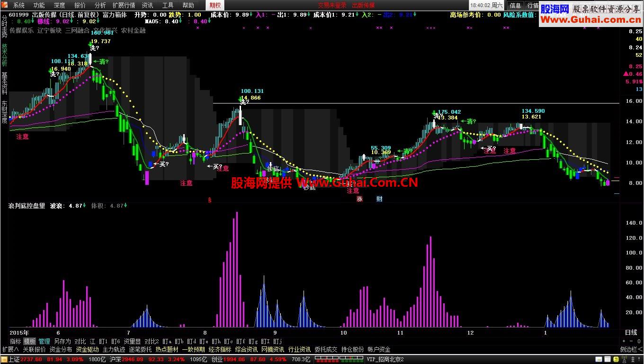This screenshot has width=644, height=364.
Task: Select the 模板 tab at the bottom
Action: click(x=30, y=341)
